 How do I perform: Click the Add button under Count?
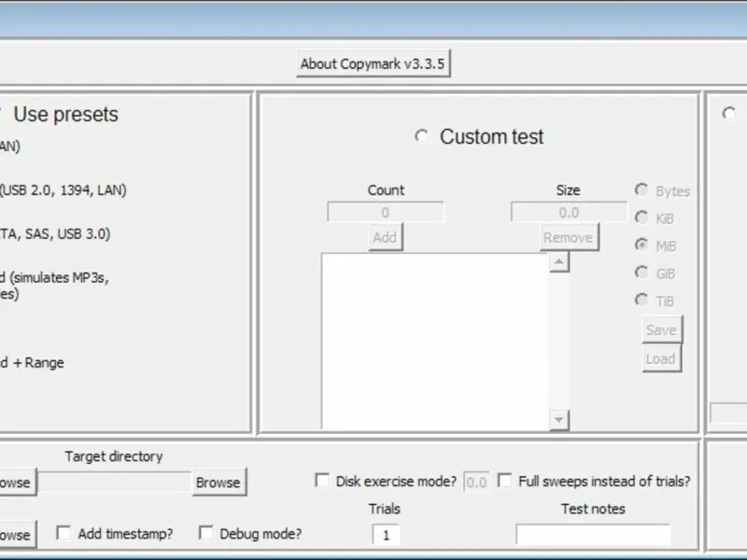click(385, 237)
